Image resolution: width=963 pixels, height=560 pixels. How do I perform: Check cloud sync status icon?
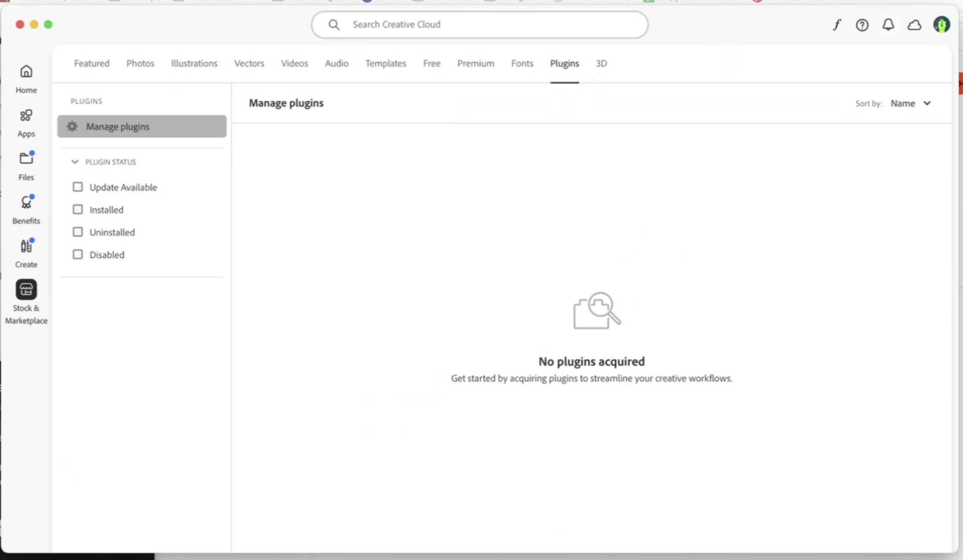(x=914, y=25)
